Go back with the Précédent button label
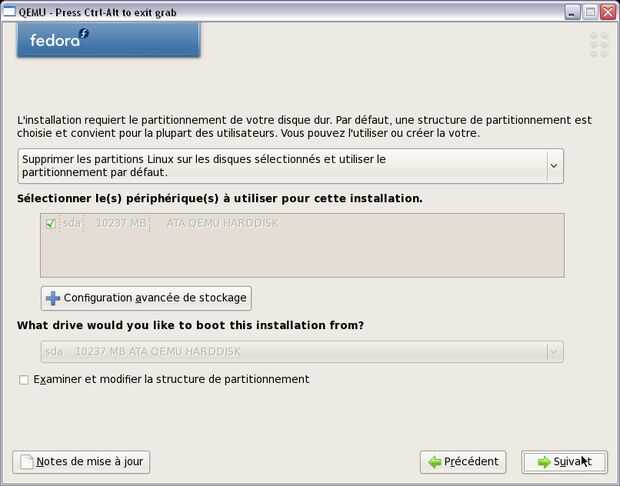 click(471, 462)
